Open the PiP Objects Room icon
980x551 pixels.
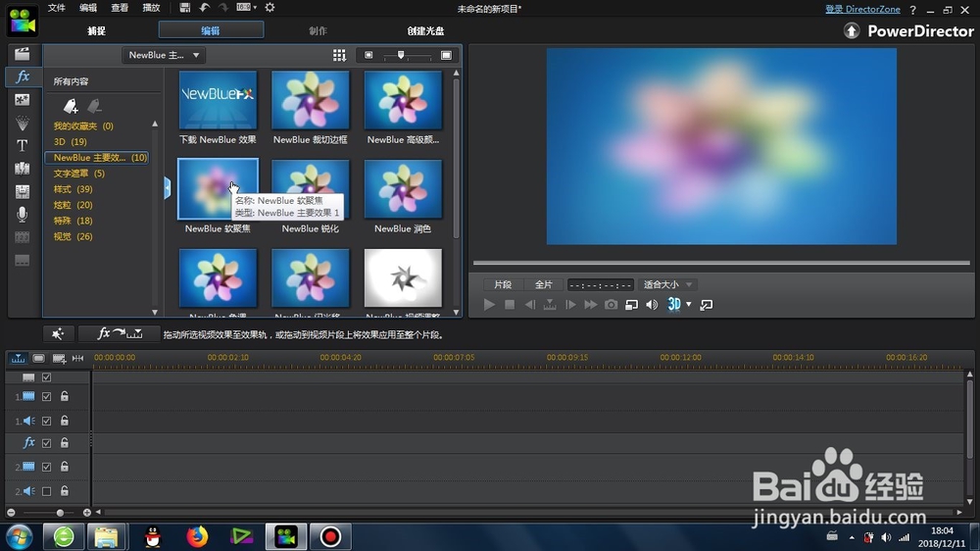tap(22, 99)
